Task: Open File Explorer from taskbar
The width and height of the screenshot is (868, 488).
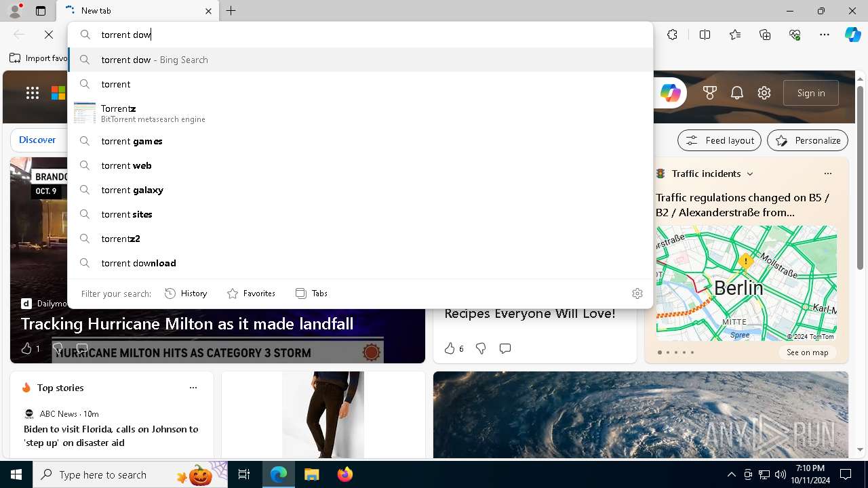Action: pos(311,474)
